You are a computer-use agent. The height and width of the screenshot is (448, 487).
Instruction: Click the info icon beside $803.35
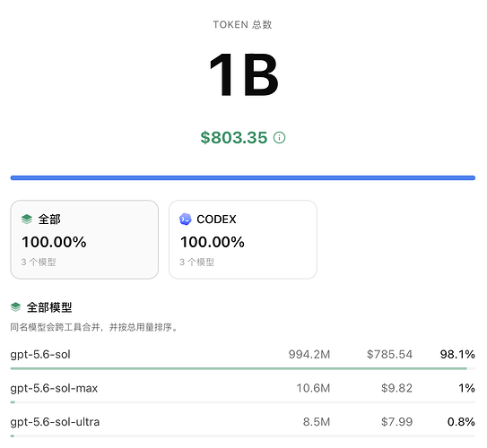tap(279, 137)
